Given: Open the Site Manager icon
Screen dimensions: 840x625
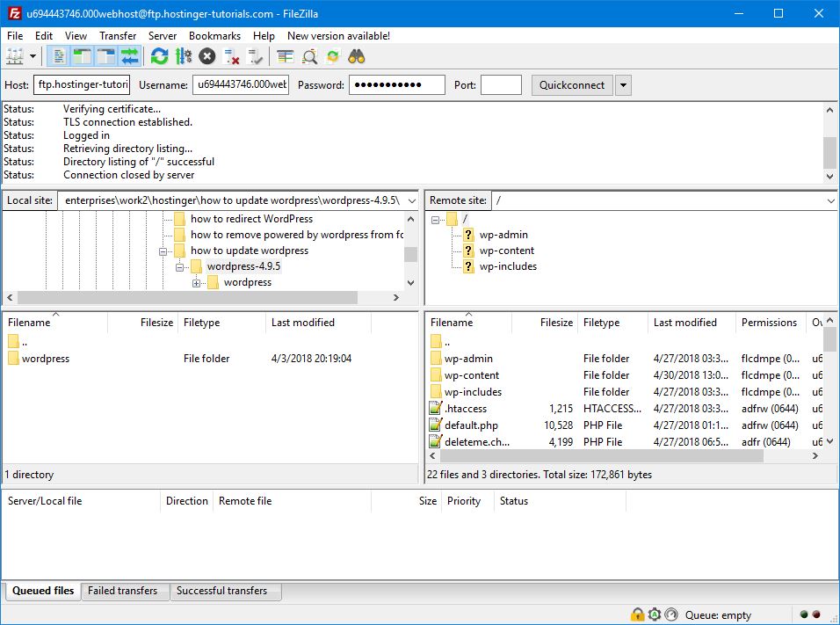Looking at the screenshot, I should tap(15, 57).
